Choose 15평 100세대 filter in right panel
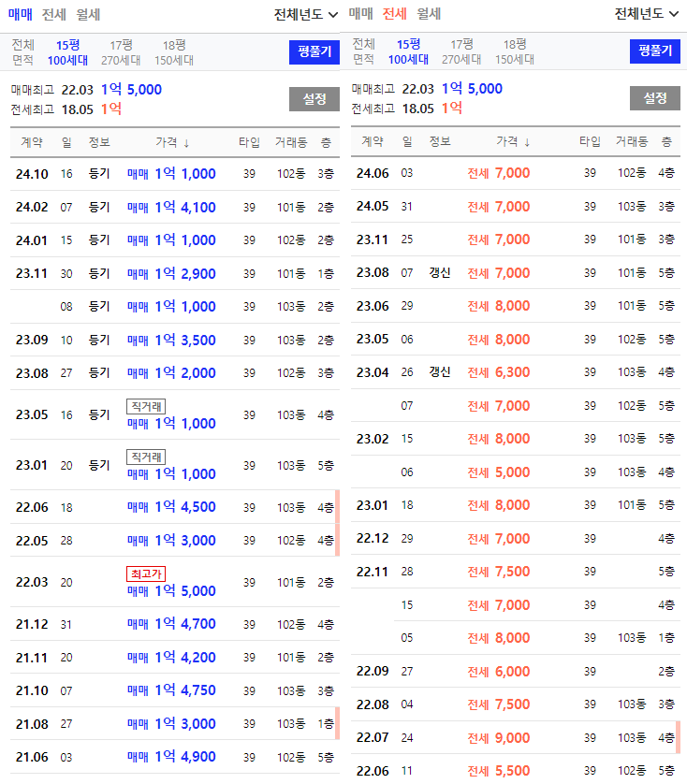This screenshot has height=784, width=687. 408,51
